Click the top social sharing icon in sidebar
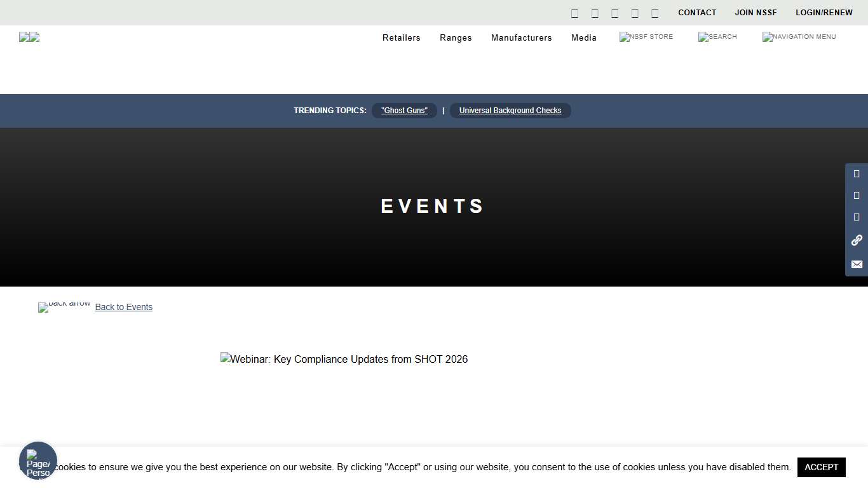Viewport: 868px width, 488px height. coord(856,173)
